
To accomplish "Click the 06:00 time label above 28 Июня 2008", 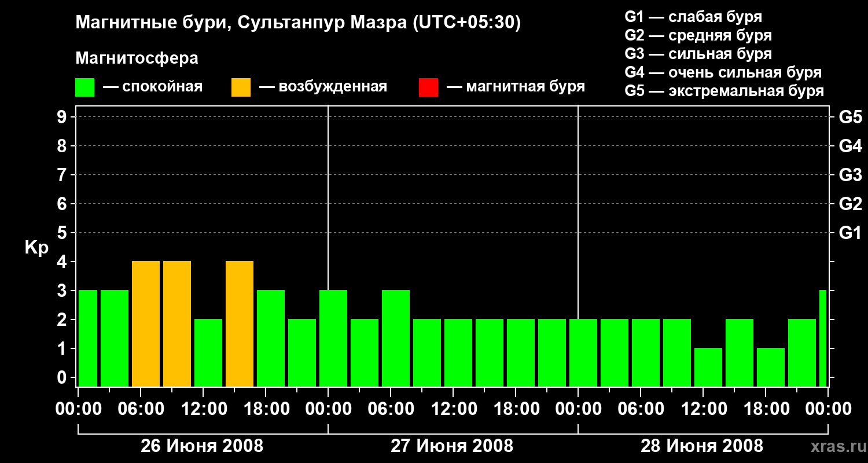I will [641, 409].
